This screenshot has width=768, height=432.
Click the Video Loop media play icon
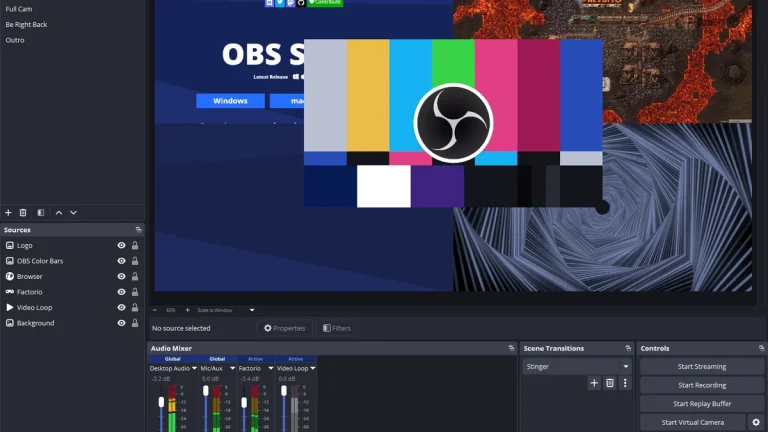[9, 308]
